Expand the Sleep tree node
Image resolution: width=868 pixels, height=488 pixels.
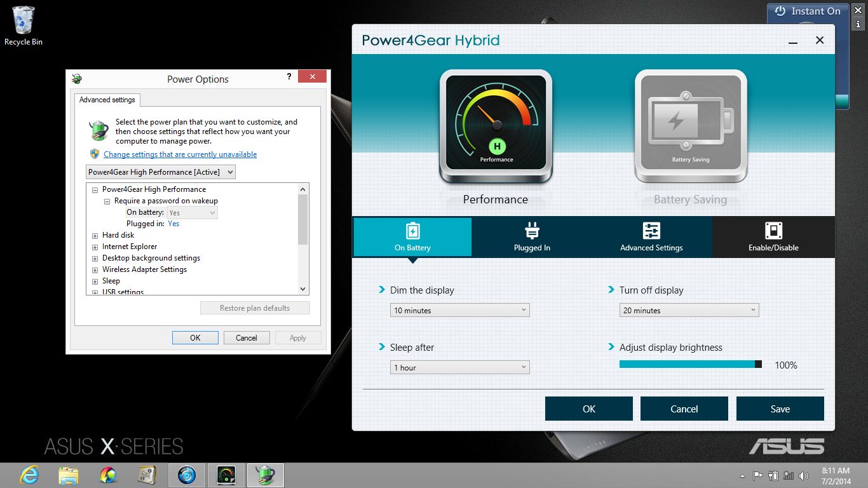point(95,281)
